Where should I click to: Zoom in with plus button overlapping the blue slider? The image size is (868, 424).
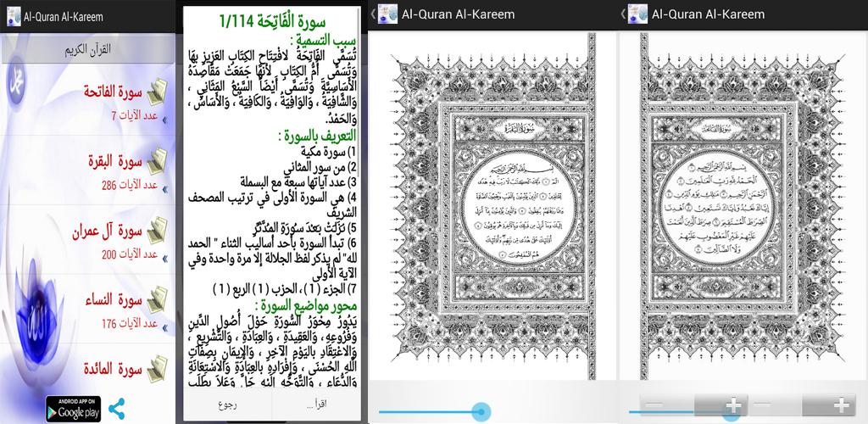[x=721, y=405]
